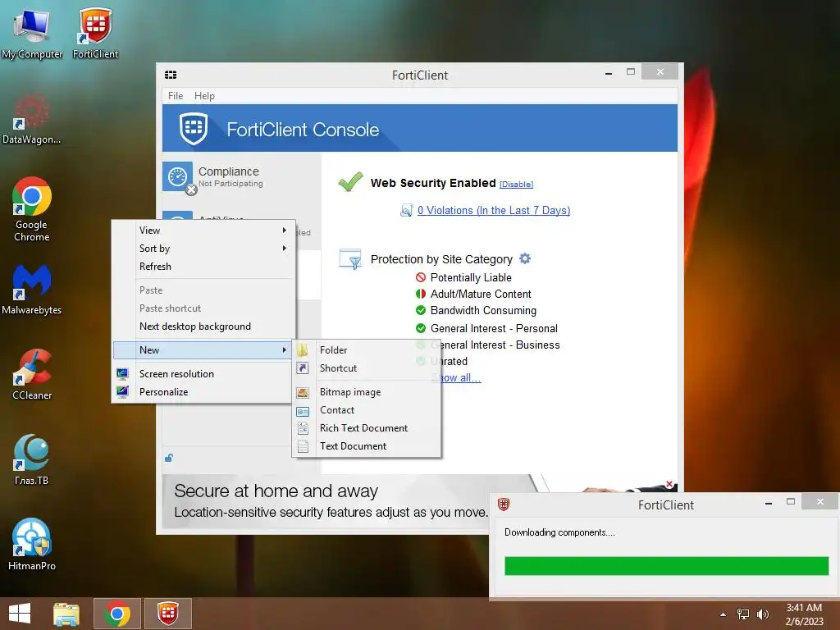Maximize the FortiClient Console window
Screen dimensions: 840x630
coord(631,72)
